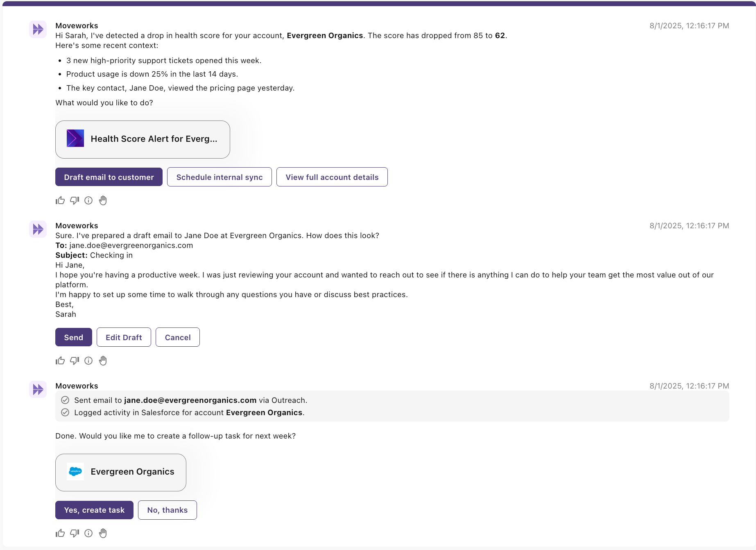Choose Schedule internal sync

point(220,177)
